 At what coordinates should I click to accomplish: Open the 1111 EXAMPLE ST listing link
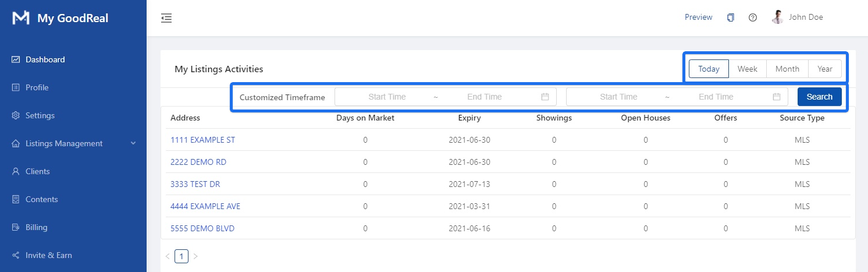coord(202,140)
